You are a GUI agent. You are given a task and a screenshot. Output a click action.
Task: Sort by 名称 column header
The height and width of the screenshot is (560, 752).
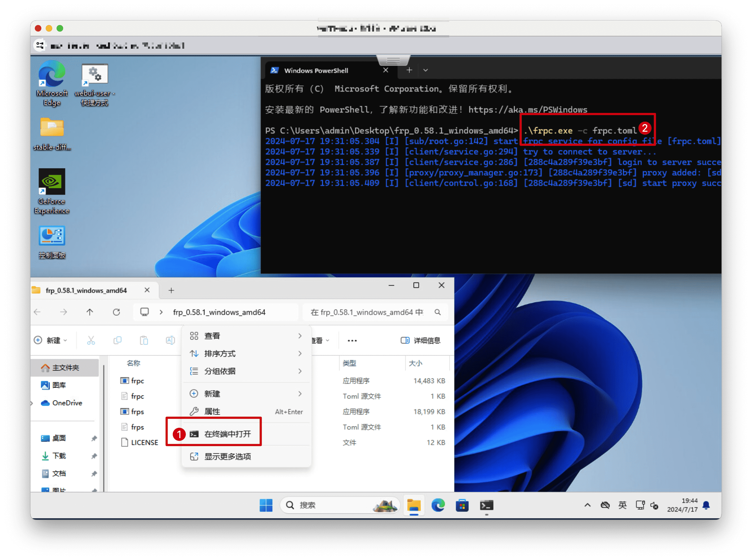(133, 363)
